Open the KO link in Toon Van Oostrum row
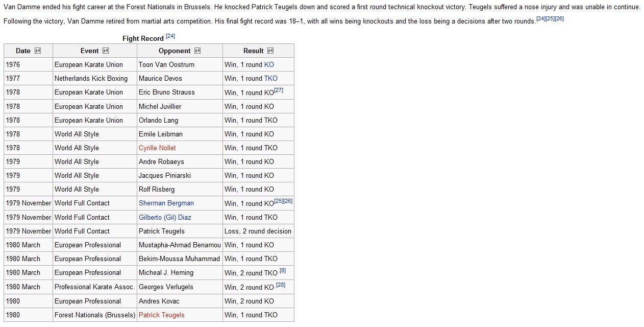This screenshot has height=327, width=644. coord(269,64)
